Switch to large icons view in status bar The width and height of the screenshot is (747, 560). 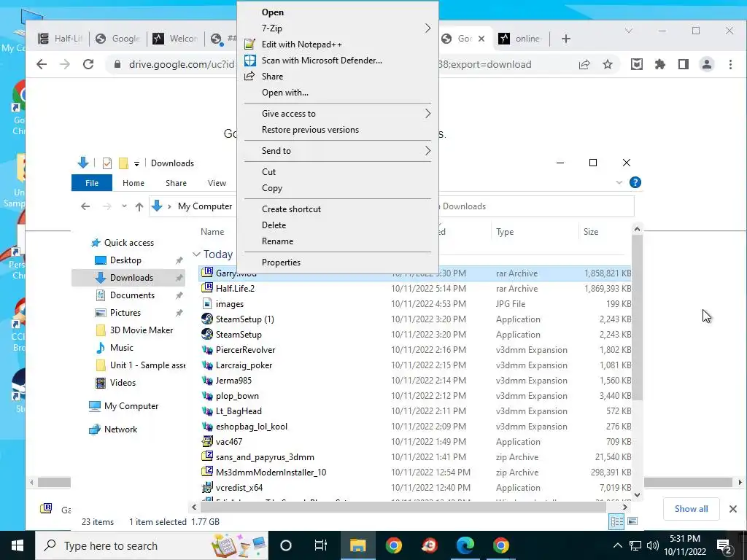[632, 521]
